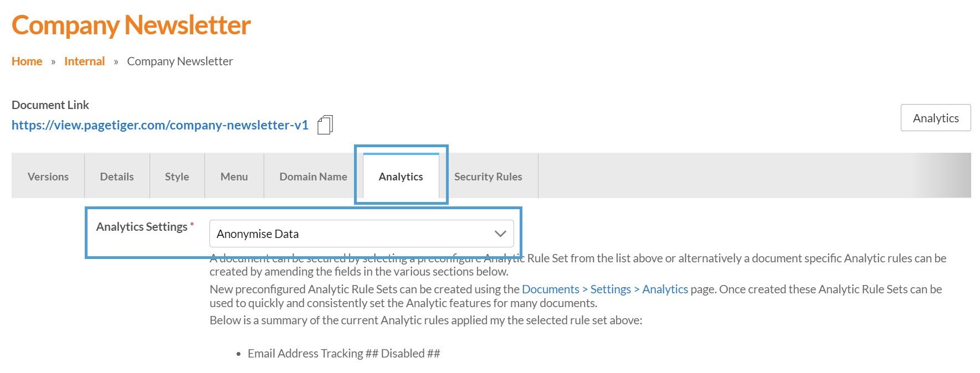
Task: Open the Settings link in the description
Action: point(610,289)
